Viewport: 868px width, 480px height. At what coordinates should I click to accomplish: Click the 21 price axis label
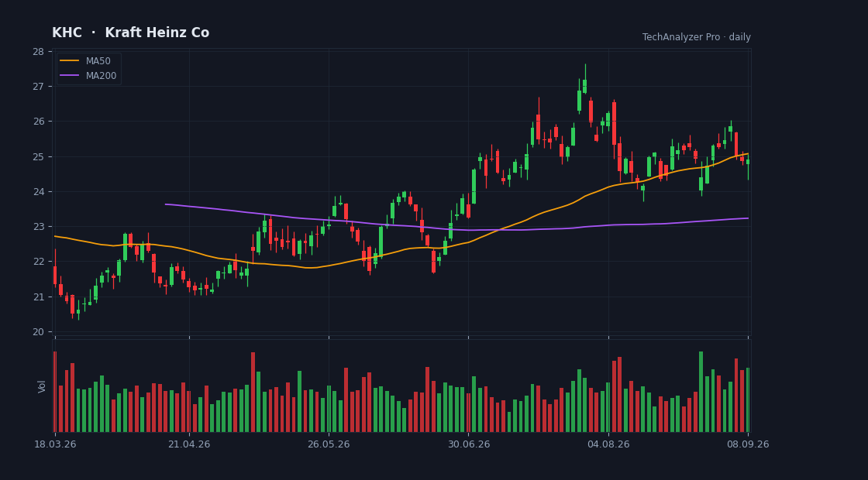38,297
